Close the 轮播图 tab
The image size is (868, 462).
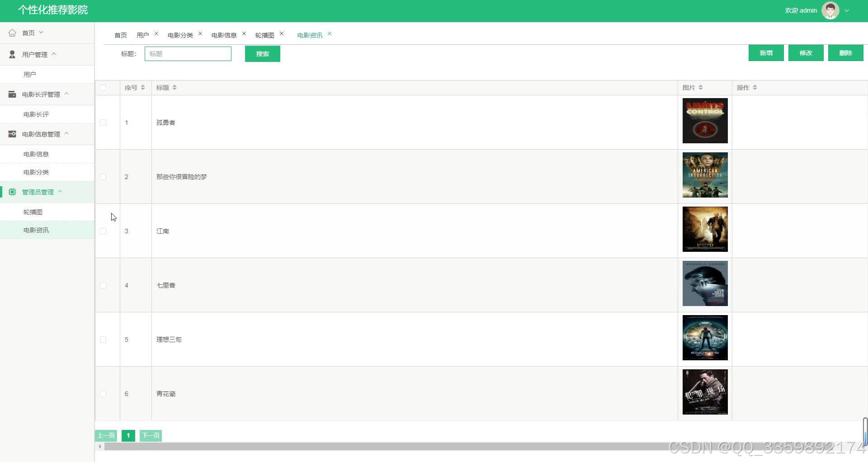tap(282, 33)
